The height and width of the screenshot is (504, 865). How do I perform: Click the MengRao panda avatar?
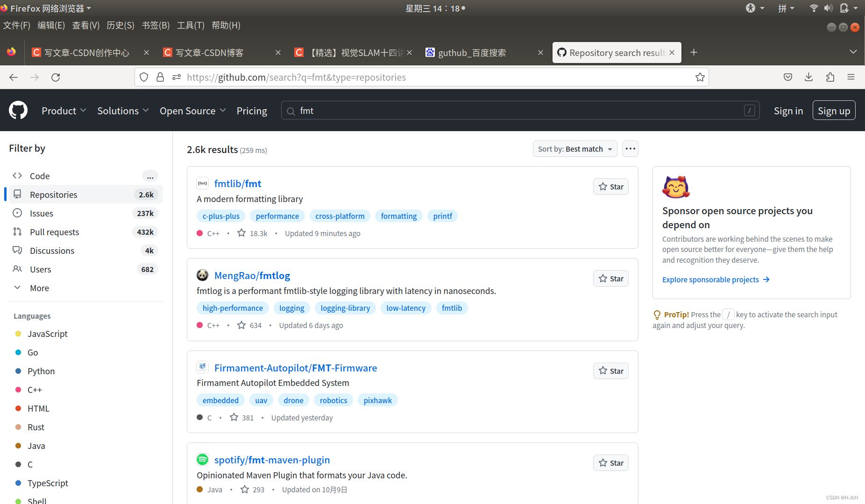(202, 275)
